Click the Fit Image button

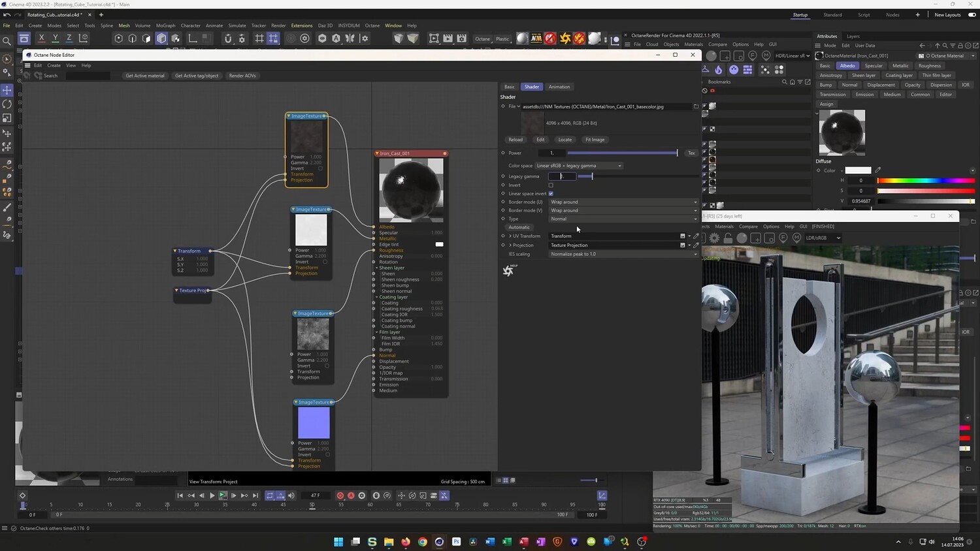[595, 140]
